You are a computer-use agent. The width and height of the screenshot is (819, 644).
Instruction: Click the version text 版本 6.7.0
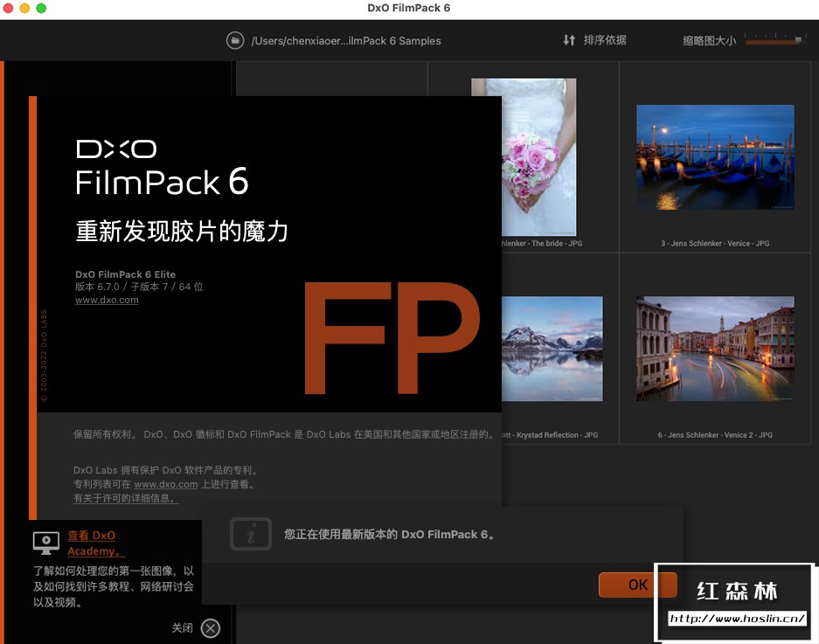point(97,287)
